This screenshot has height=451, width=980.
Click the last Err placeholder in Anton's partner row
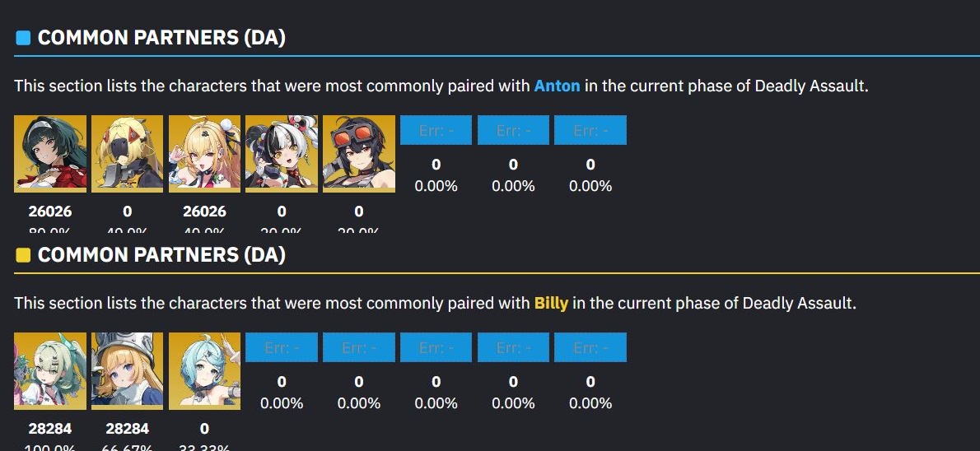tap(590, 130)
